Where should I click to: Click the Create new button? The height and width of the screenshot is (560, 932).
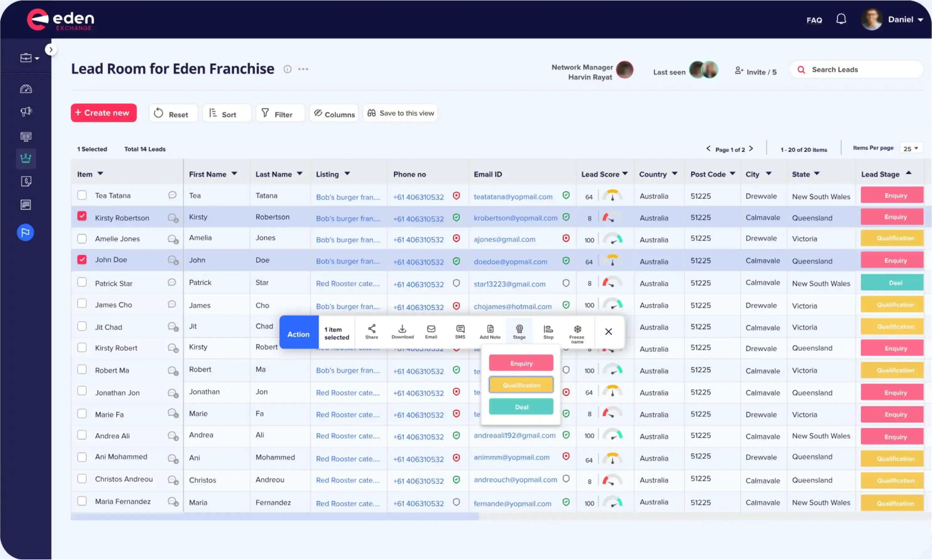coord(103,113)
